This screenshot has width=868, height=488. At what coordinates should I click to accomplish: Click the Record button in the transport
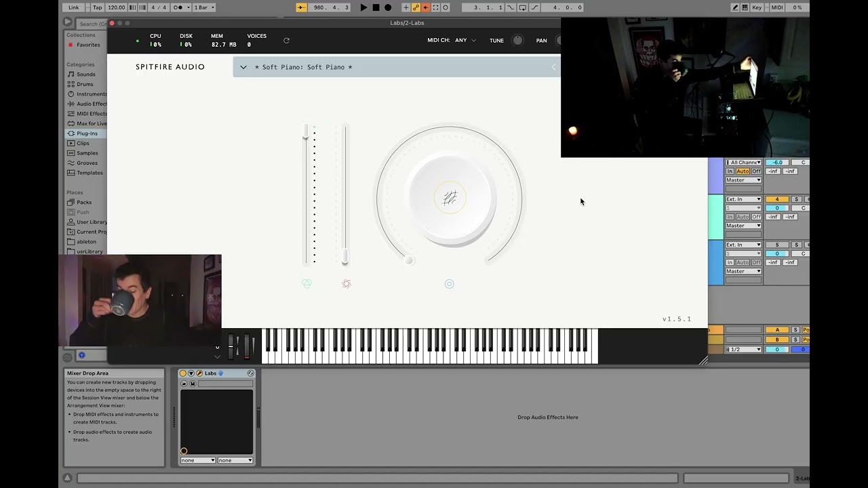tap(388, 7)
